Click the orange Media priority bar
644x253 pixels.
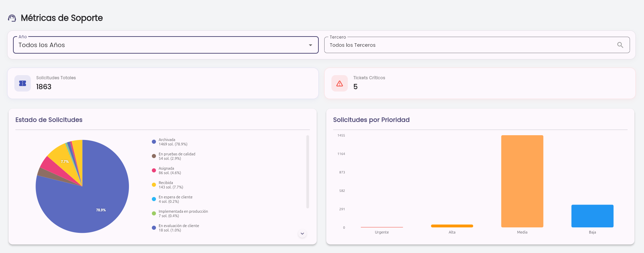522,181
